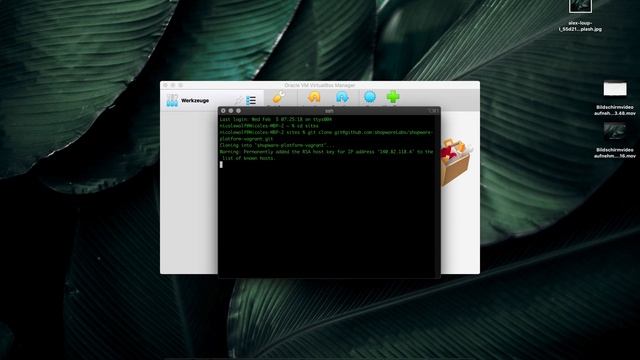Focus the terminal at the cursor prompt
Screen dimensions: 640x360
tap(221, 164)
